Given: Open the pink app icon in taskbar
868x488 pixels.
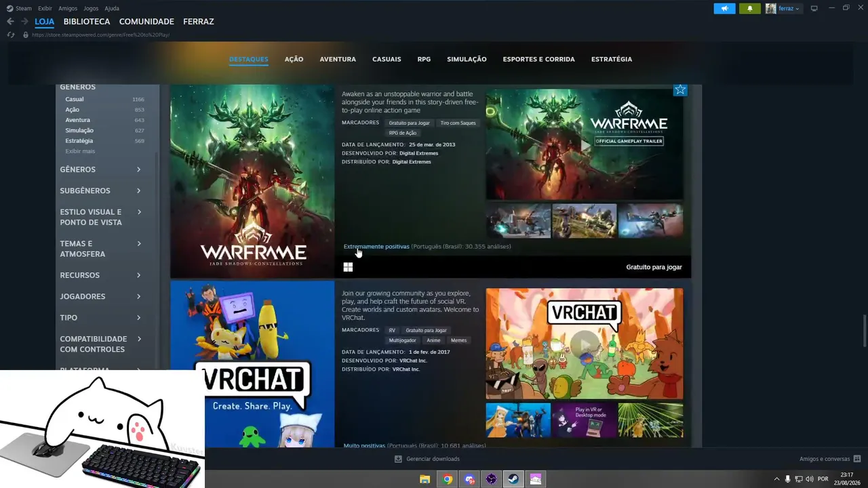Looking at the screenshot, I should coord(536,479).
